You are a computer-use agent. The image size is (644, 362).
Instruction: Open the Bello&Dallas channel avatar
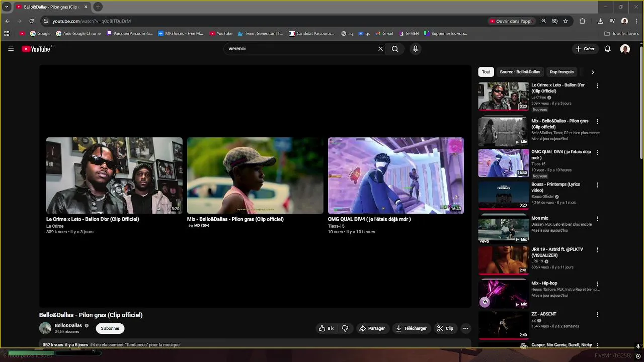tap(45, 328)
